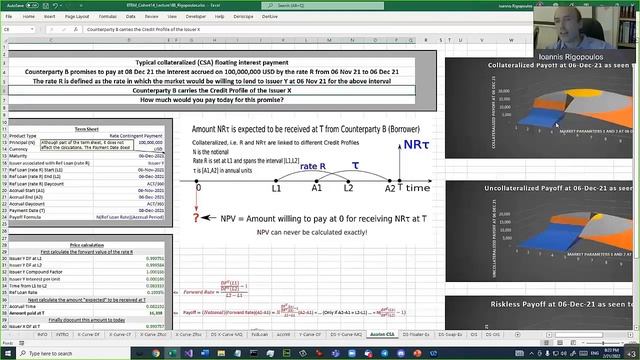Click the Windows 'Type here to search' box

[x=73, y=353]
